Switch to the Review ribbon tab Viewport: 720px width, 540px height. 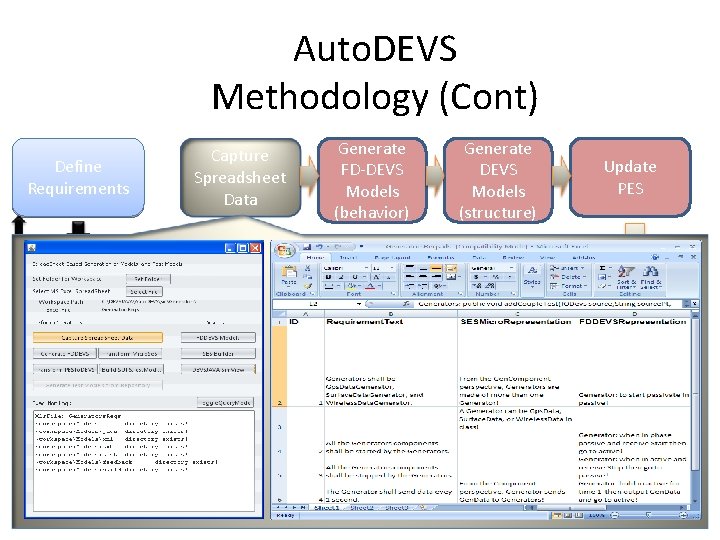512,258
